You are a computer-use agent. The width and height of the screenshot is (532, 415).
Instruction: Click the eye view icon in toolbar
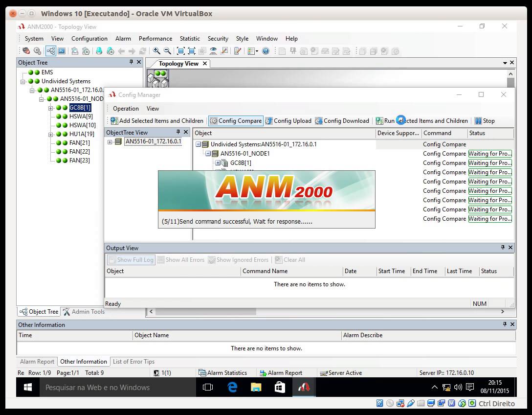click(213, 51)
